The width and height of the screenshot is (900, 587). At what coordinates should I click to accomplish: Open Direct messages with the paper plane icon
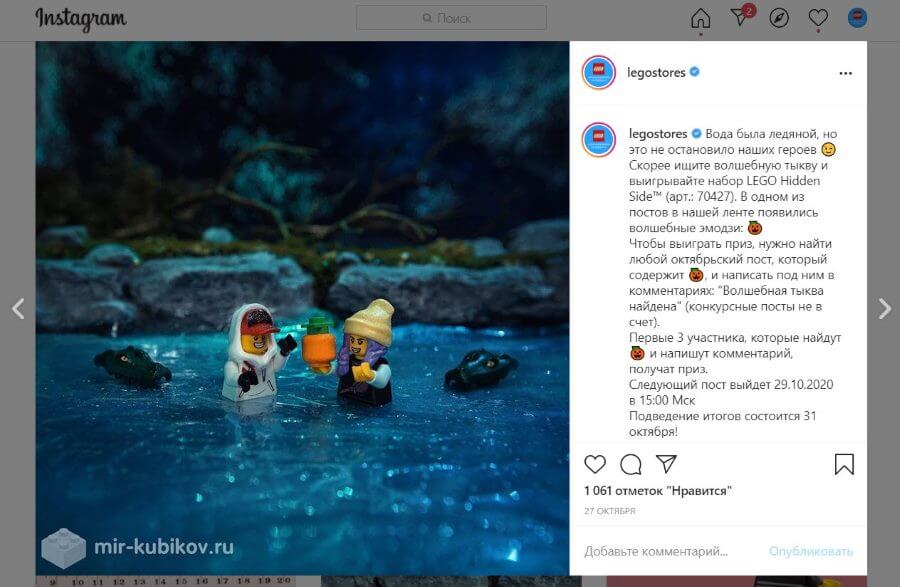click(737, 17)
